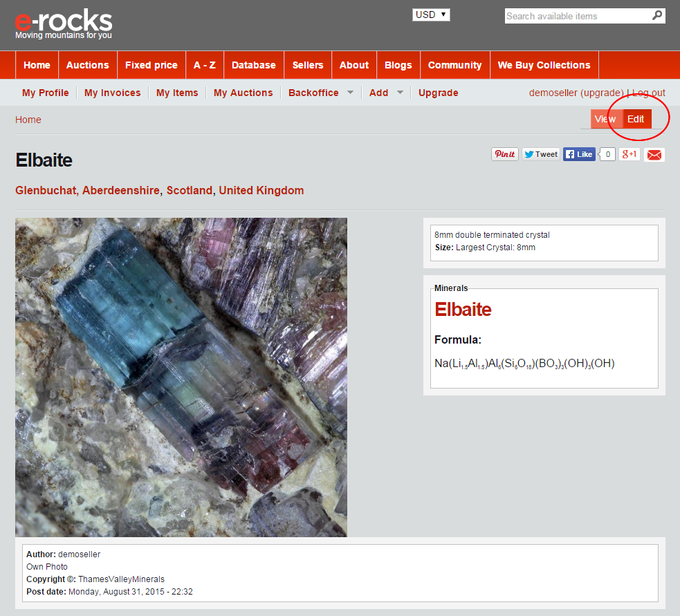680x616 pixels.
Task: Click the 'Copyright ©: ThamesValleyMinerals' text
Action: click(x=95, y=579)
